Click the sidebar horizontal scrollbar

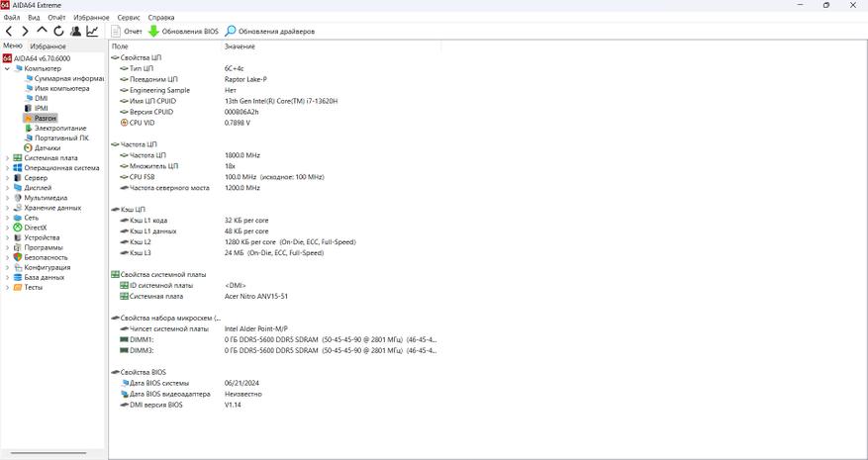(48, 454)
